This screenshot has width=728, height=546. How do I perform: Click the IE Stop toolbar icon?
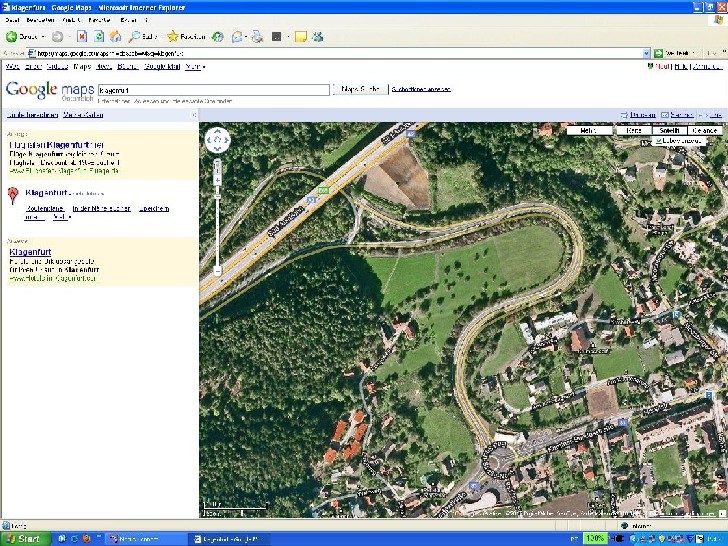pos(83,37)
